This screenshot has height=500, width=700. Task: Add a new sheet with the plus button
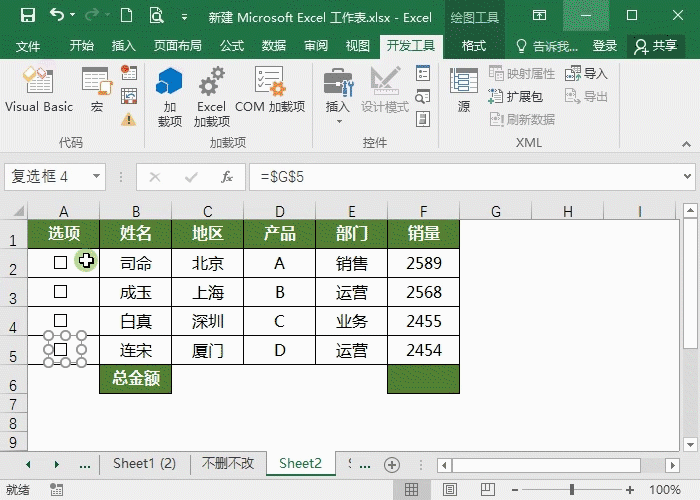(392, 465)
